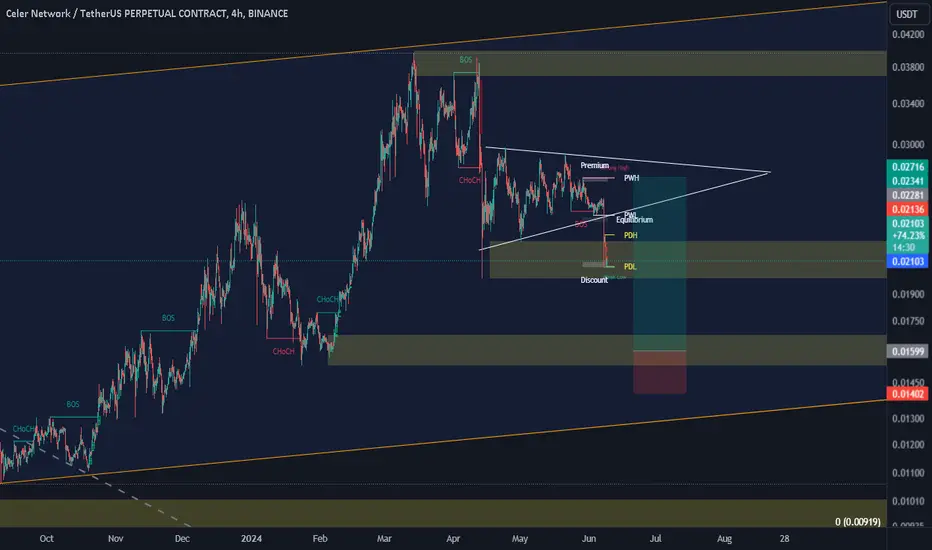Click the blue 0.02103 crosshair price label
Viewport: 932px width, 550px height.
908,261
